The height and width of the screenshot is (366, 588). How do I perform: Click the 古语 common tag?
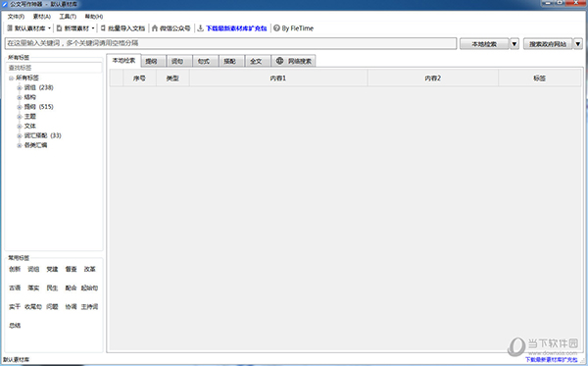coord(15,288)
